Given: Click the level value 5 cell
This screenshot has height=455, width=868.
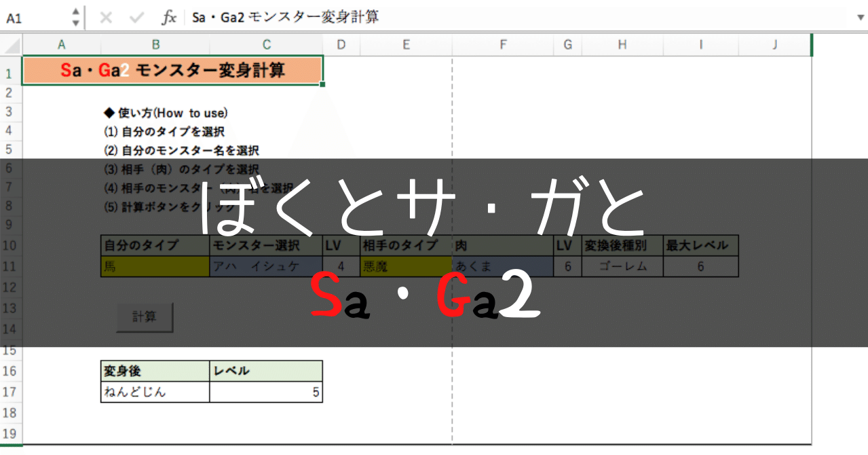Looking at the screenshot, I should click(266, 392).
